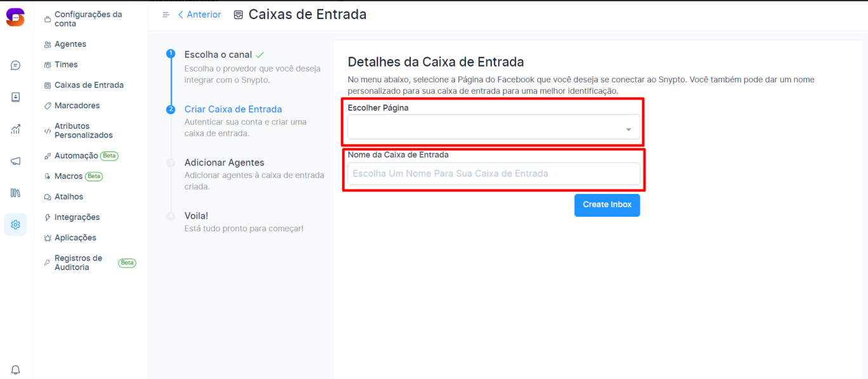Click the Caixas de Entrada sidebar icon

coord(48,86)
